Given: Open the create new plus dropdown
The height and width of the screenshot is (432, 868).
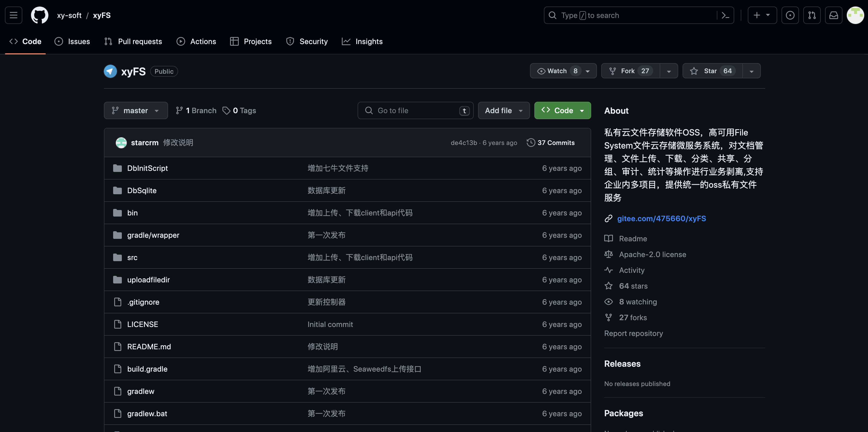Looking at the screenshot, I should (762, 15).
